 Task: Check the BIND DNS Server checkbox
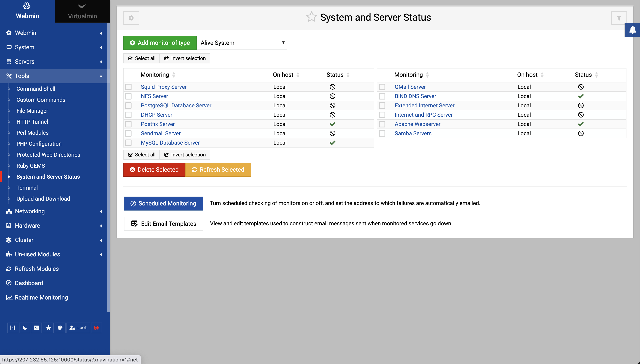[382, 96]
